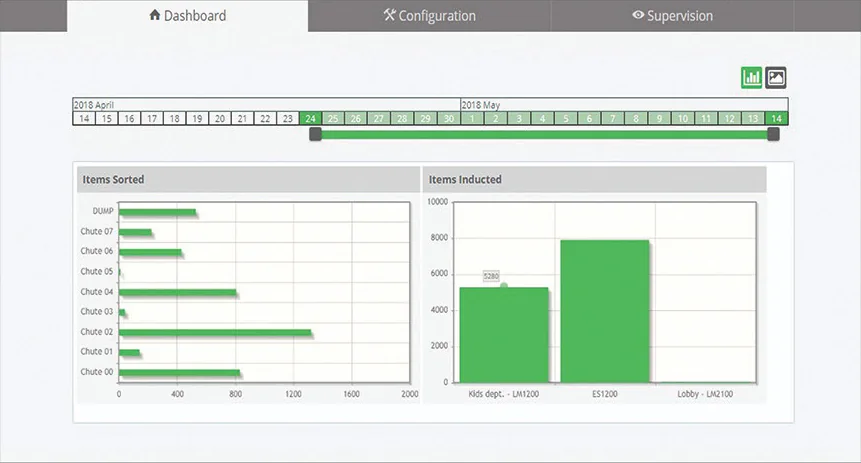861x463 pixels.
Task: Select April 15 on the timeline
Action: click(107, 118)
